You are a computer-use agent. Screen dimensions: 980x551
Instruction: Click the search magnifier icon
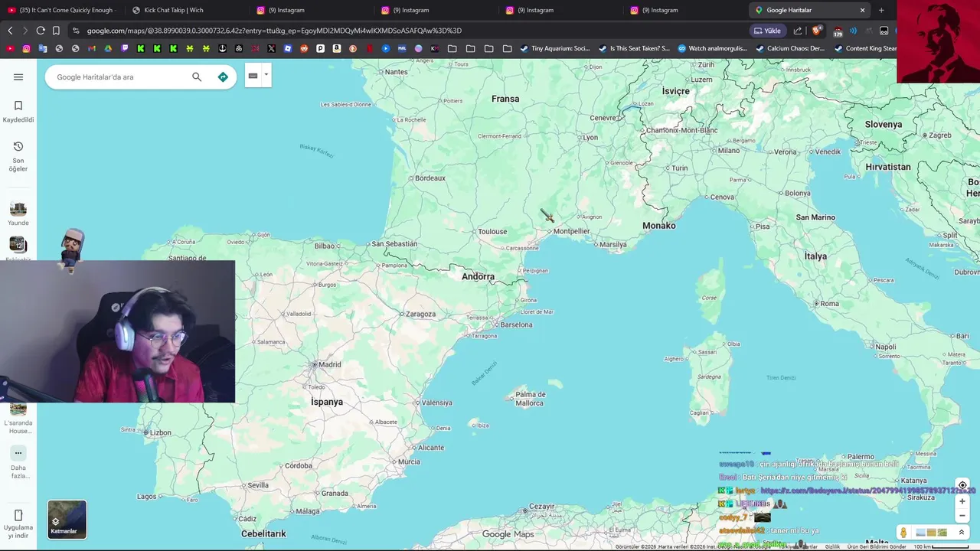pyautogui.click(x=197, y=77)
